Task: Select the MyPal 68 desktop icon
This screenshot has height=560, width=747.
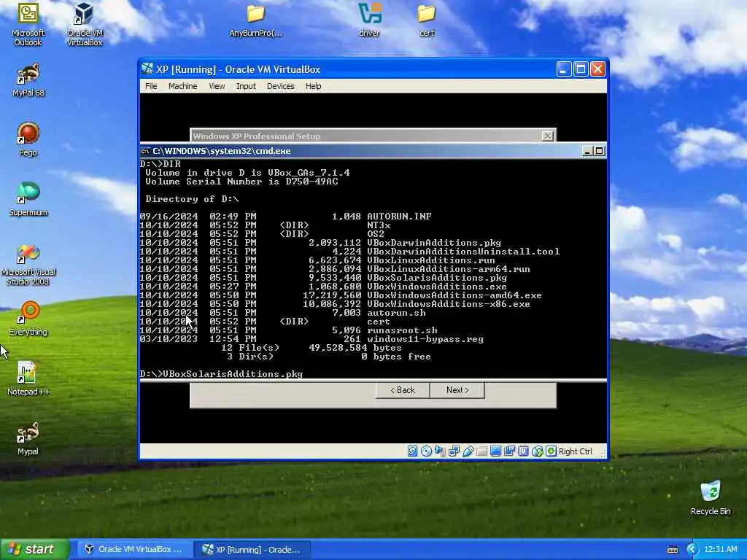Action: pyautogui.click(x=28, y=80)
